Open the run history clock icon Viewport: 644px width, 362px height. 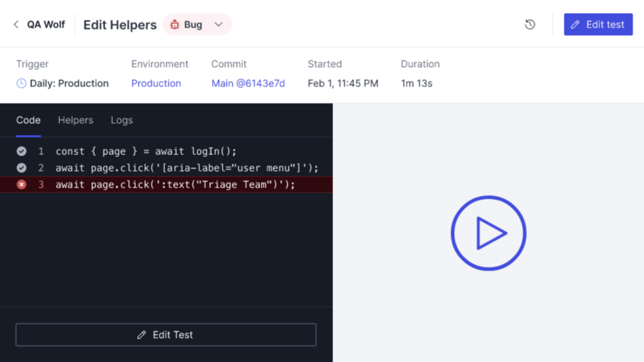530,25
